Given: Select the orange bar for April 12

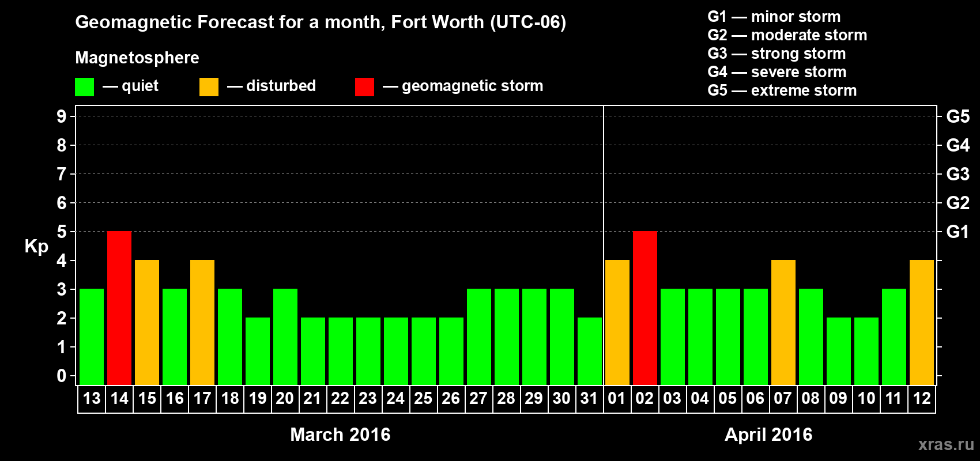Looking at the screenshot, I should pyautogui.click(x=922, y=322).
